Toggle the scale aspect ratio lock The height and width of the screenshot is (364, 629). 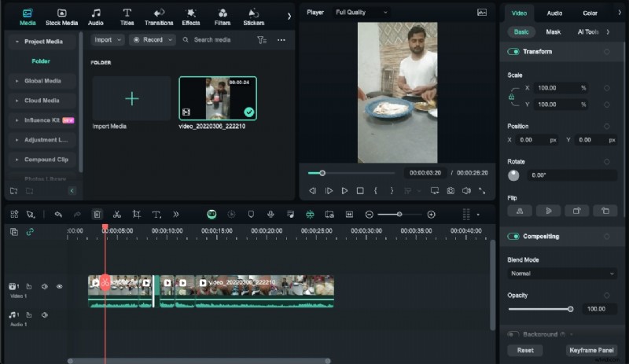coord(512,97)
